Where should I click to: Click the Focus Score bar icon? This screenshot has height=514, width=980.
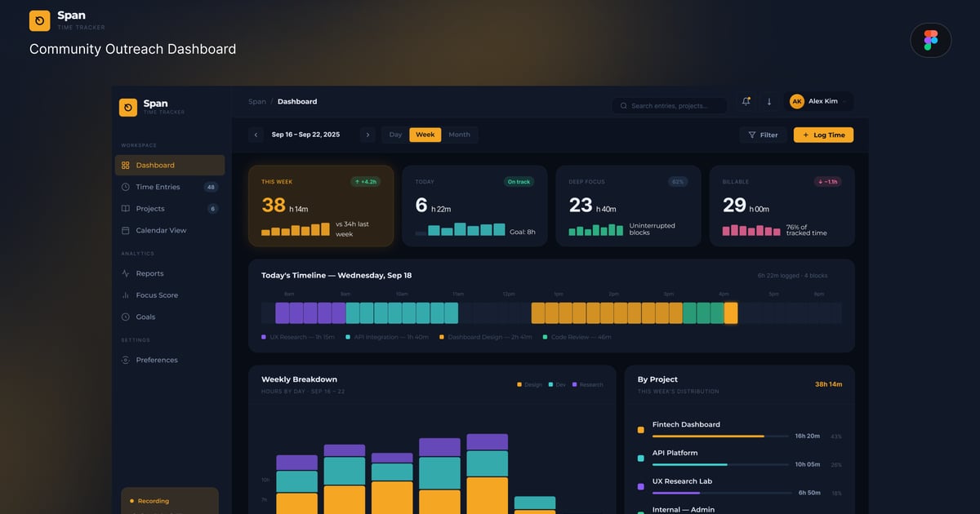pos(125,295)
